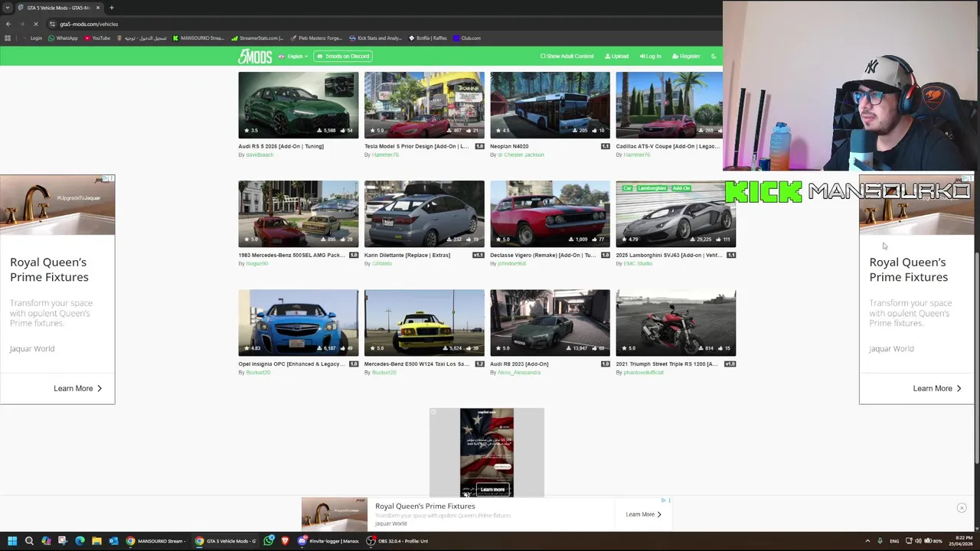Image resolution: width=980 pixels, height=551 pixels.
Task: Open Discord invite-logger window in taskbar
Action: click(329, 541)
